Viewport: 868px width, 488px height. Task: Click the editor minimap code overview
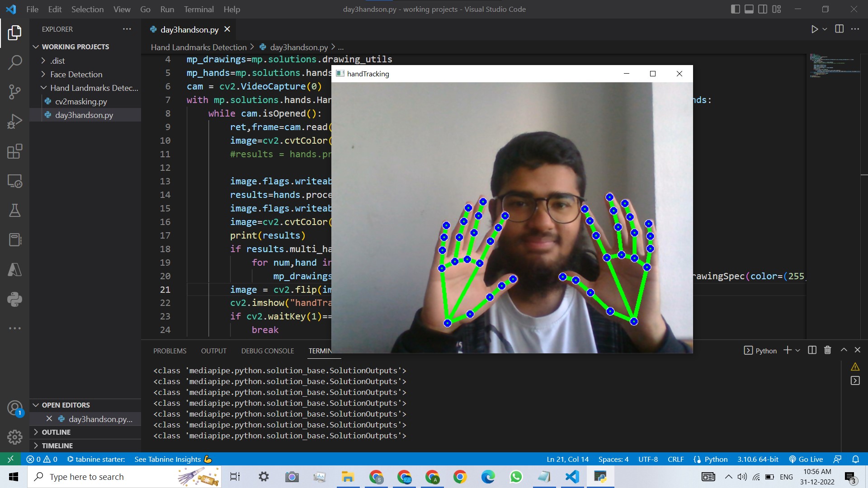(834, 66)
